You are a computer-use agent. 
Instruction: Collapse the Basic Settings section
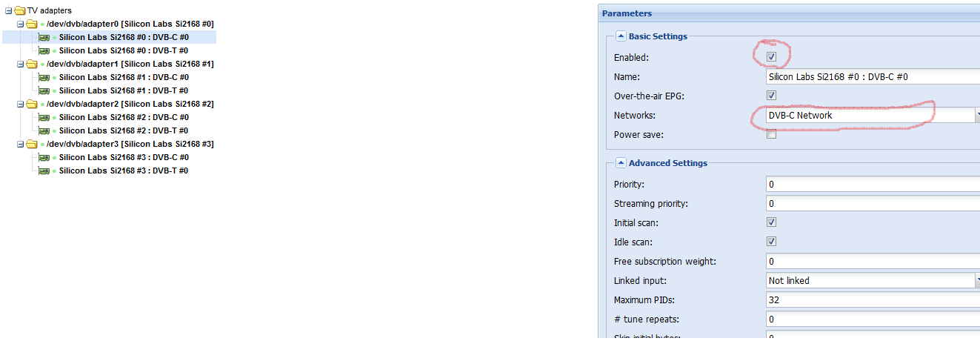coord(620,36)
